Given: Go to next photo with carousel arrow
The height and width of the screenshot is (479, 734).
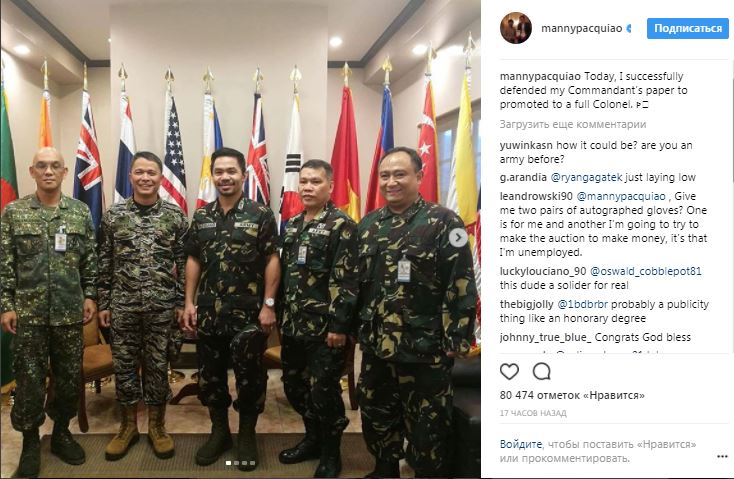Looking at the screenshot, I should (458, 238).
